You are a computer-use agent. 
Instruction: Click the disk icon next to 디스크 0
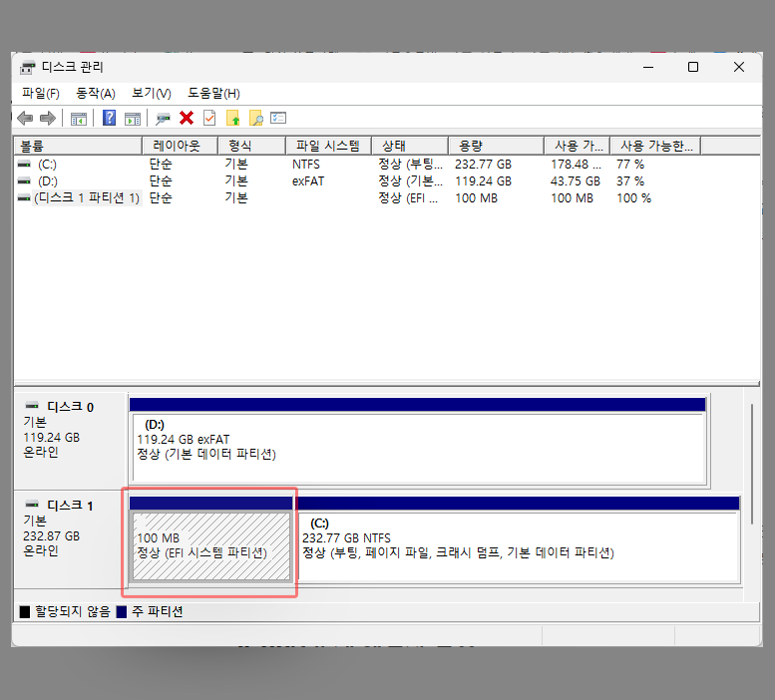pos(32,406)
